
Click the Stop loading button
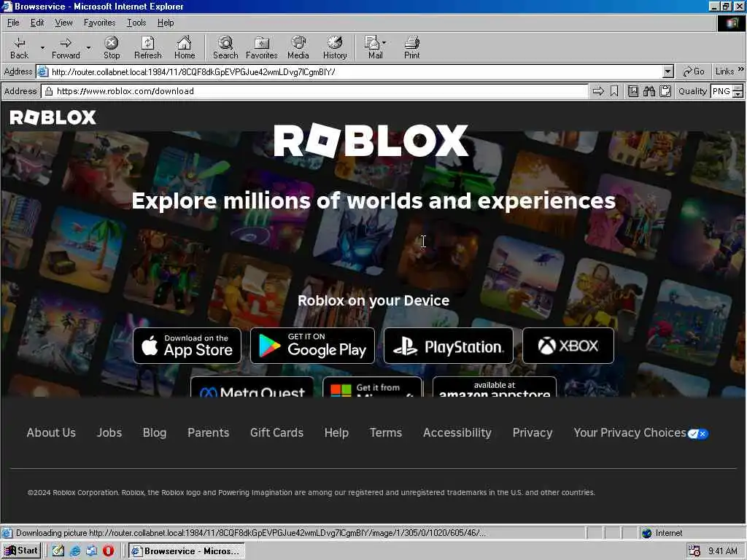click(x=112, y=47)
